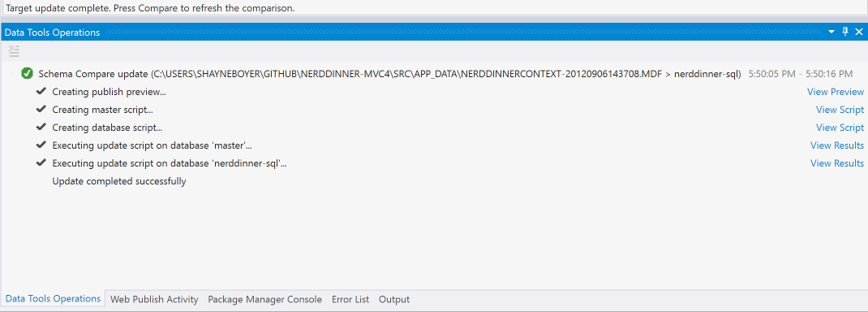This screenshot has width=868, height=312.
Task: Click the operation timestamp 5:50:05 PM - 5:50:16 PM
Action: coord(800,74)
